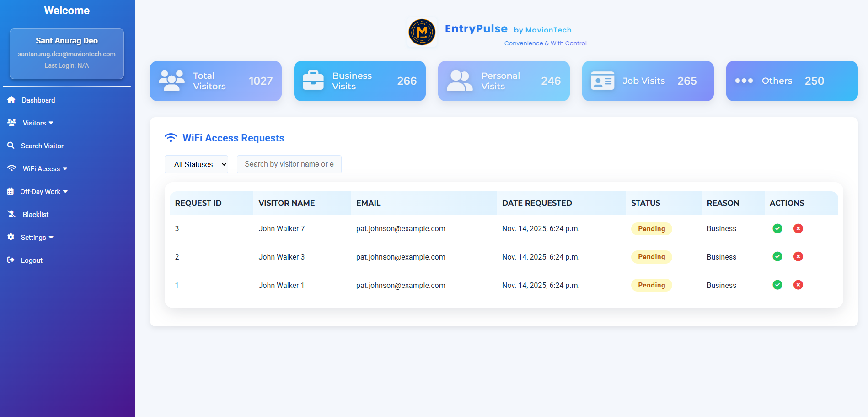This screenshot has width=868, height=417.
Task: Reject John Walker 3's request
Action: [x=798, y=257]
